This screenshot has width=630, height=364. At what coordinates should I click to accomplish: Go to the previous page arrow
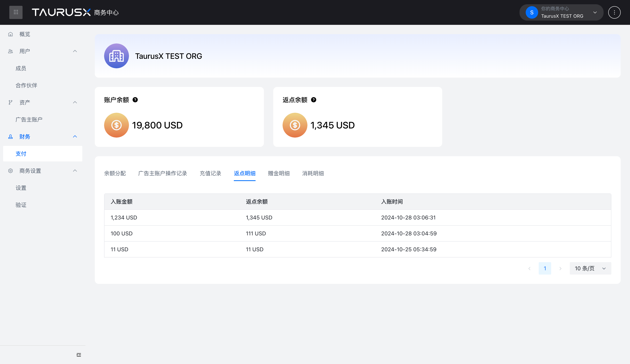(x=530, y=269)
